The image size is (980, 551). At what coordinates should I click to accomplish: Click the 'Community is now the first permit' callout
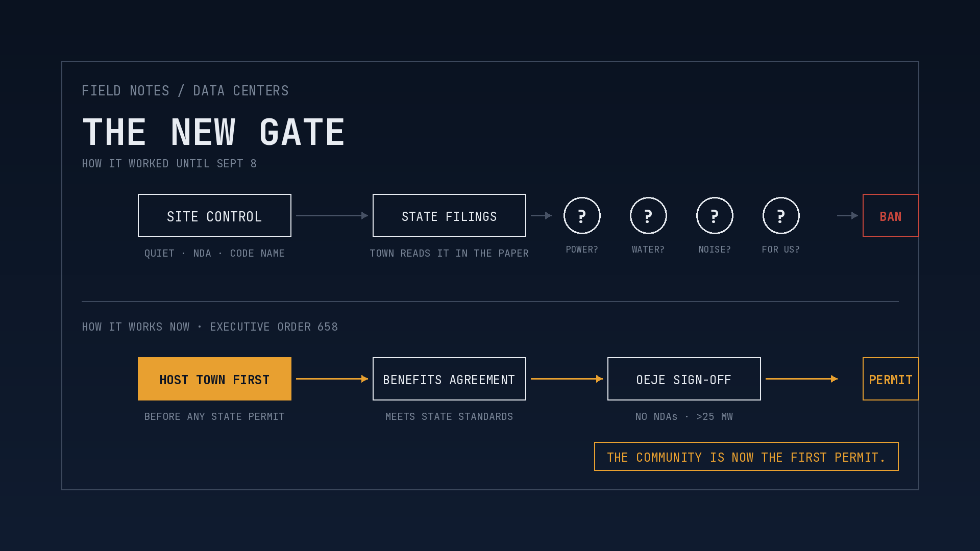pyautogui.click(x=746, y=457)
